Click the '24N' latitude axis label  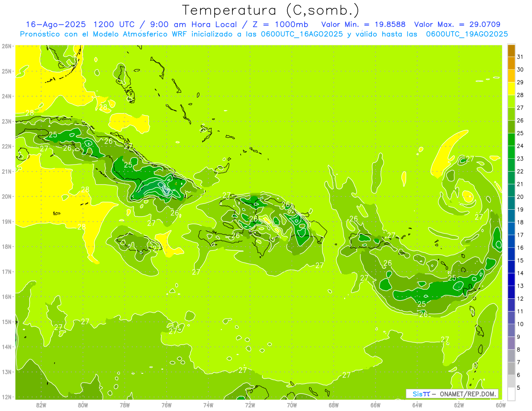pyautogui.click(x=7, y=96)
